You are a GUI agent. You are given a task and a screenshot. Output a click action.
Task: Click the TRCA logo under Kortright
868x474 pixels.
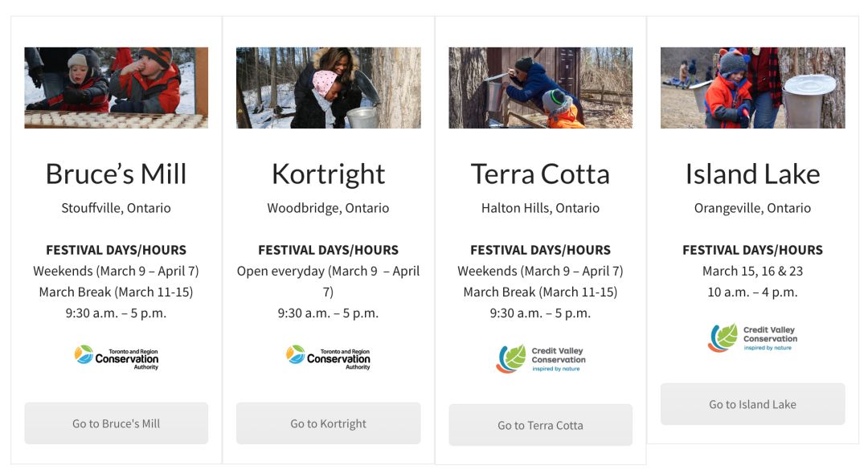coord(328,358)
